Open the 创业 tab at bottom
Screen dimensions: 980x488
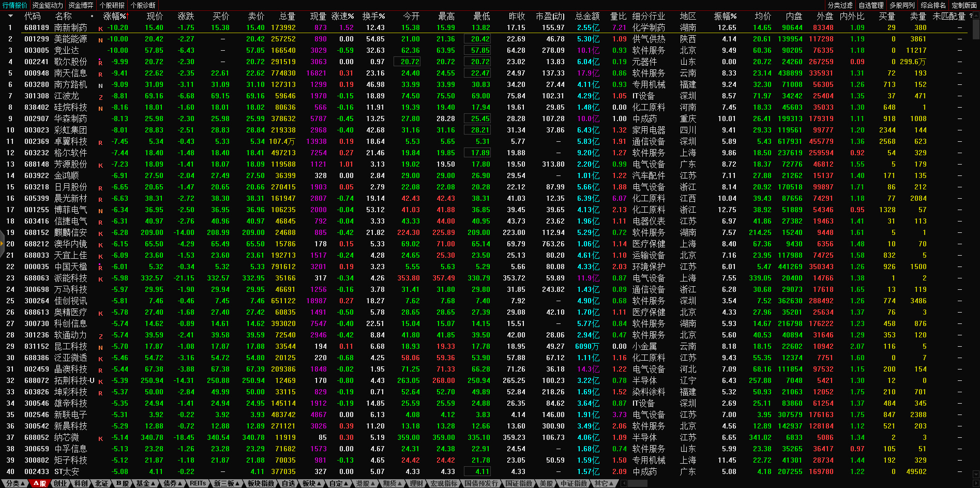[61, 483]
